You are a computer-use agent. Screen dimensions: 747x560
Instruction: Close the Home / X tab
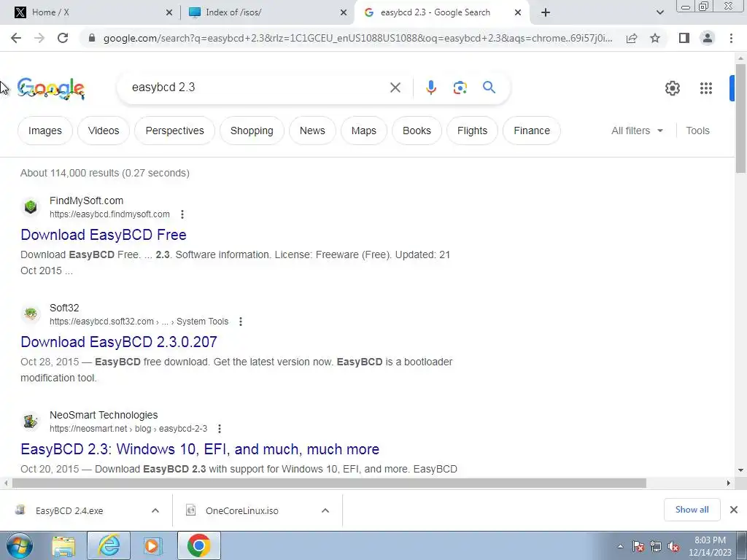(169, 13)
